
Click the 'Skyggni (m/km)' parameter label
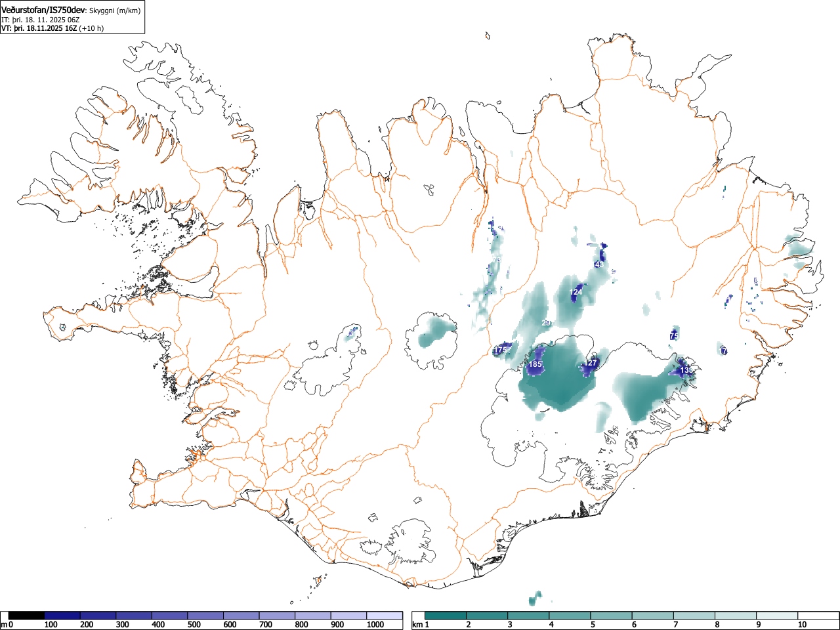pyautogui.click(x=115, y=10)
